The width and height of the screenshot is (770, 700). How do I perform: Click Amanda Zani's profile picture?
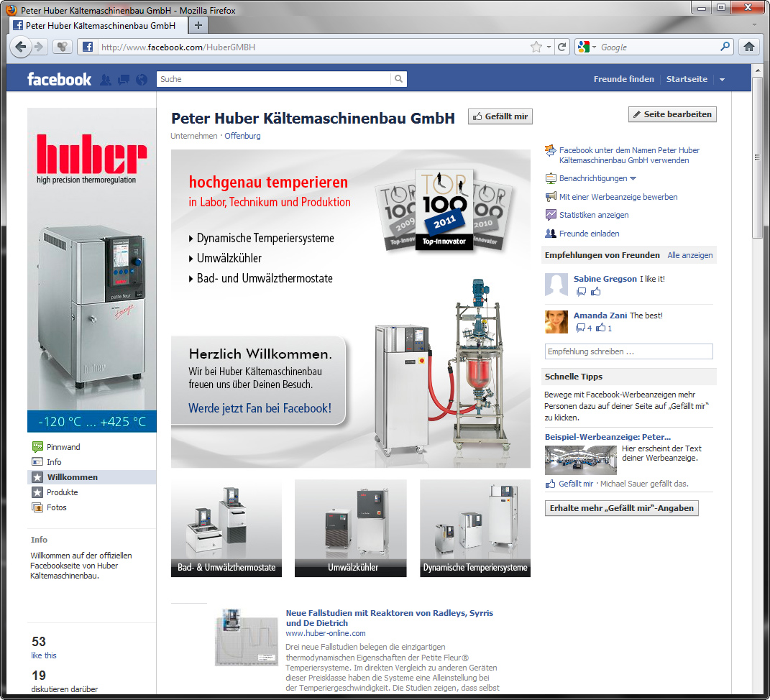pyautogui.click(x=556, y=322)
